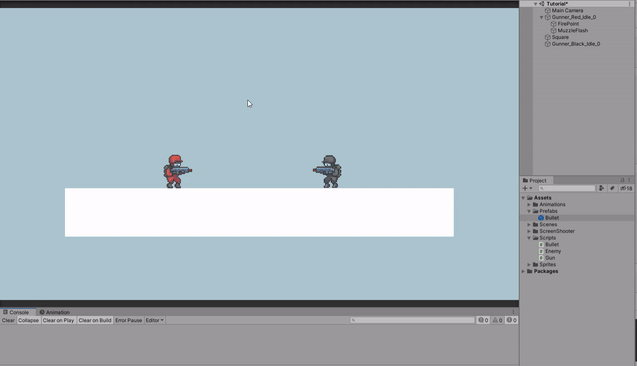Open the Editor dropdown in Console
This screenshot has width=637, height=366.
point(154,320)
